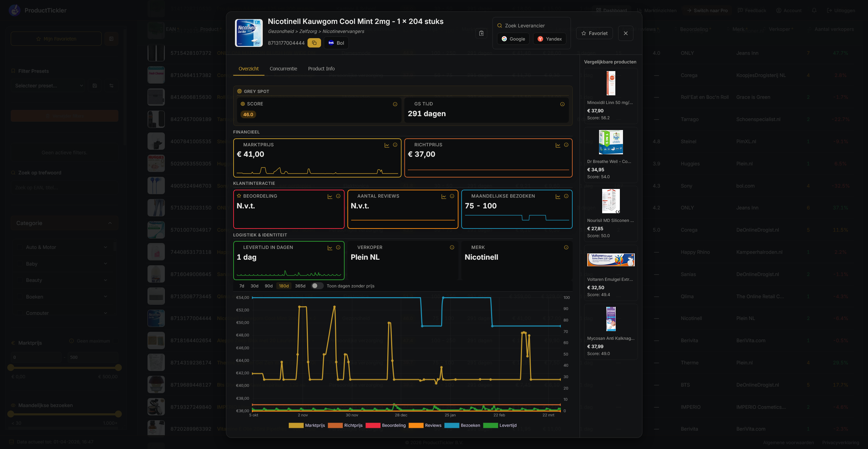Show the Maandelijkse Bezoeken info icon

coord(566,196)
